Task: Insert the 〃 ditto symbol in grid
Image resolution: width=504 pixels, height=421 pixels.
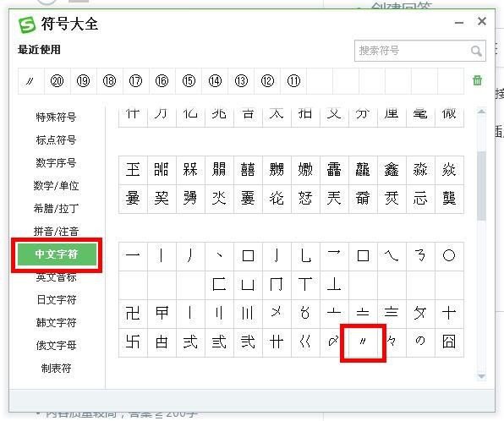Action: click(363, 342)
